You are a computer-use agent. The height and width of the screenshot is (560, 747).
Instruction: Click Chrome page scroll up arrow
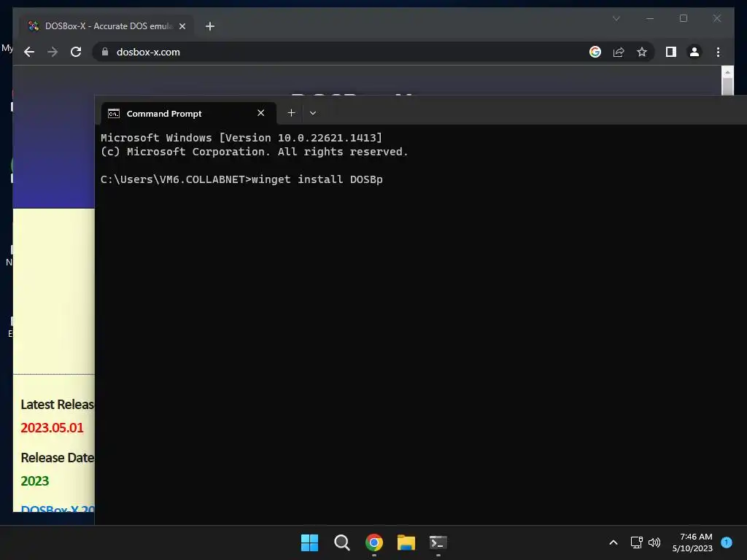point(727,72)
